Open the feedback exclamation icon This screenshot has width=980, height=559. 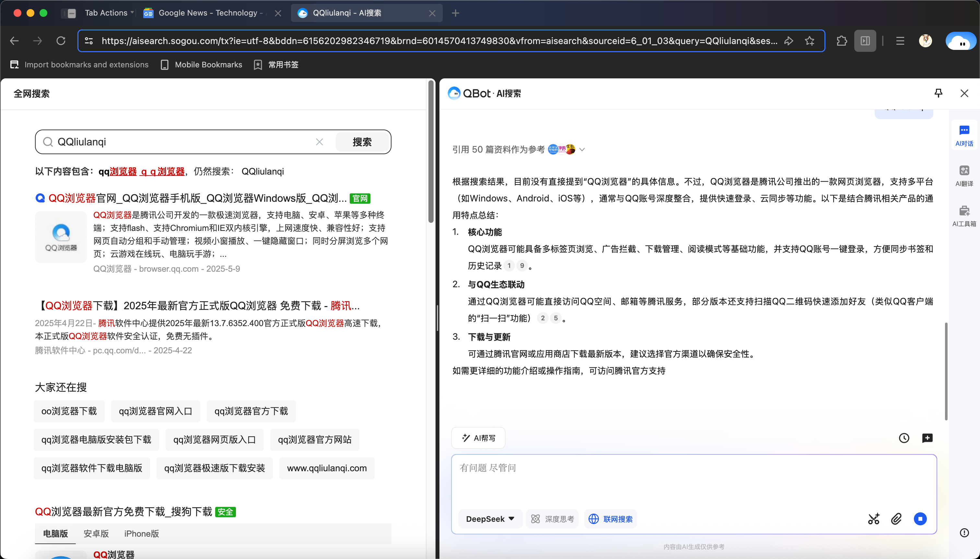964,533
